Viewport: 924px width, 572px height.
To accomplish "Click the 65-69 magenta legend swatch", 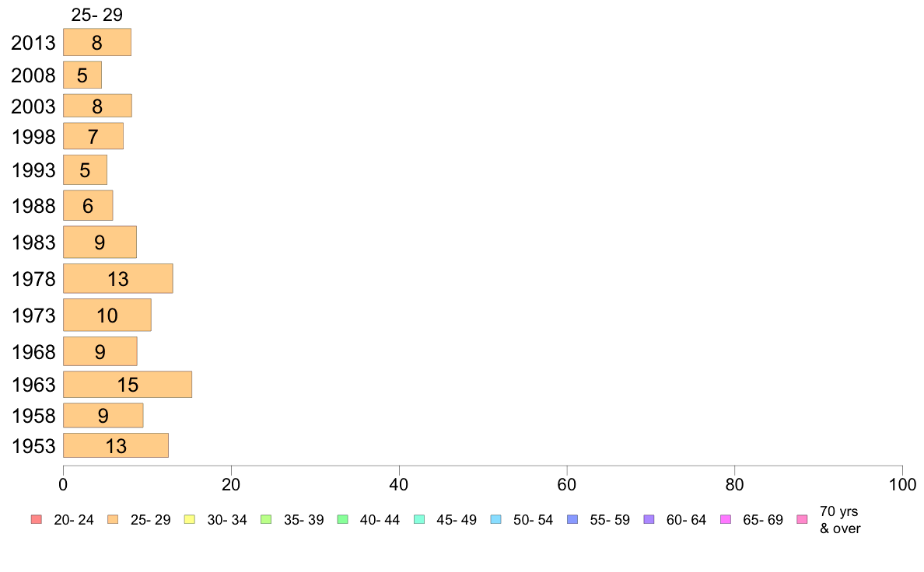I will coord(726,520).
